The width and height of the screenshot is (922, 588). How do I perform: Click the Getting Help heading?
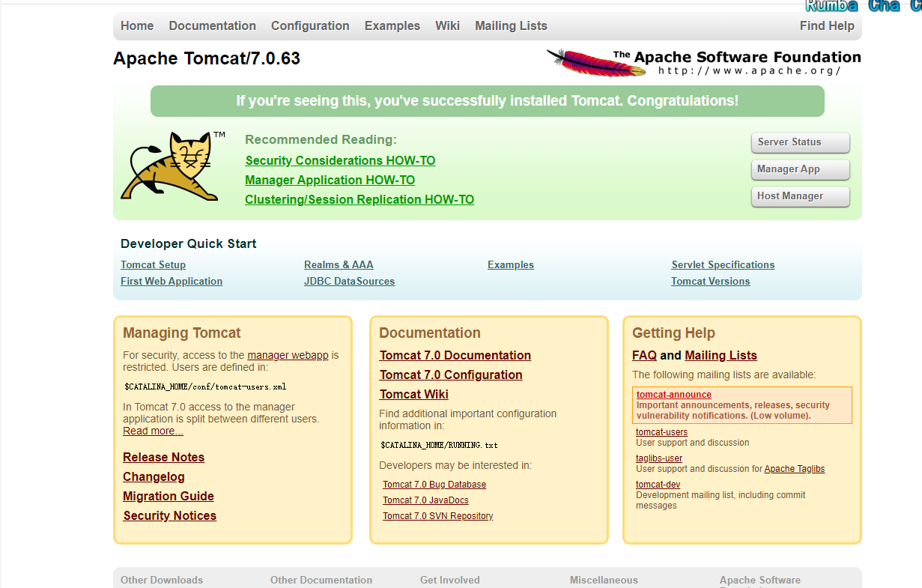(673, 333)
